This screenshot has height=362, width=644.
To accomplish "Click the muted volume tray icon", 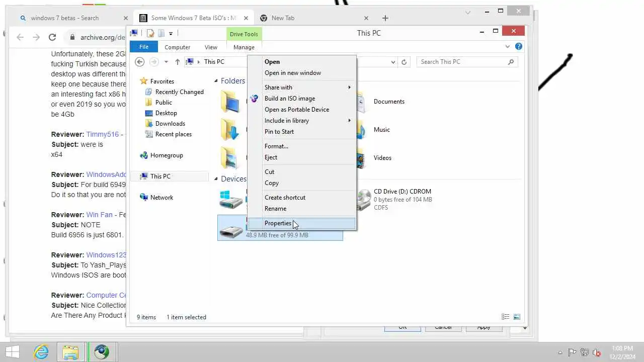I will click(x=596, y=352).
